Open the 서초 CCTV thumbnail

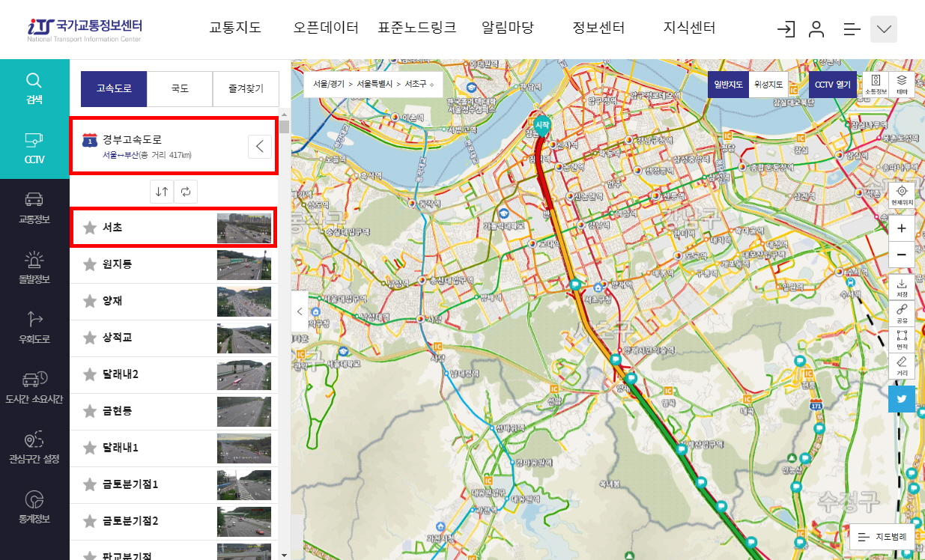[x=244, y=228]
